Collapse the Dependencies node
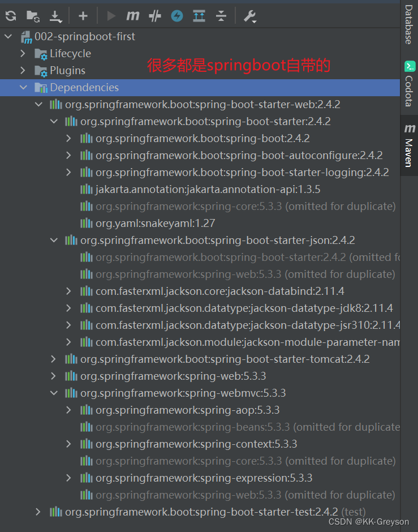Viewport: 418px width, 532px height. point(23,87)
